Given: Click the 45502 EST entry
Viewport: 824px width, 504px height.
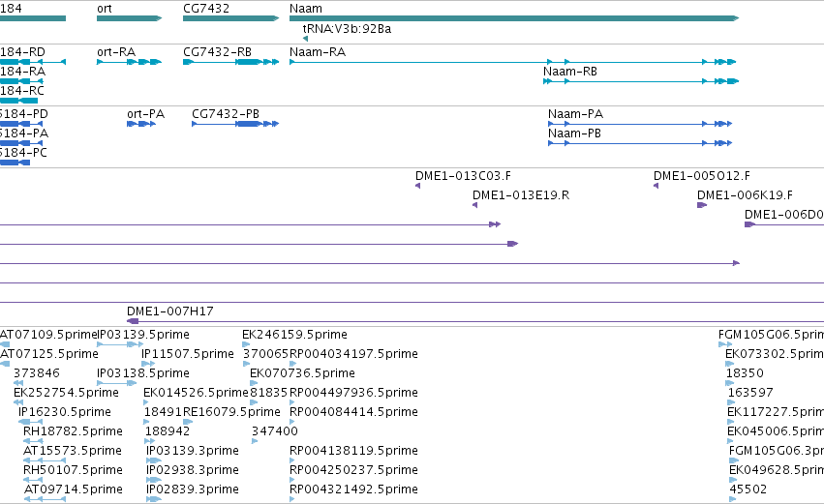Looking at the screenshot, I should 748,489.
